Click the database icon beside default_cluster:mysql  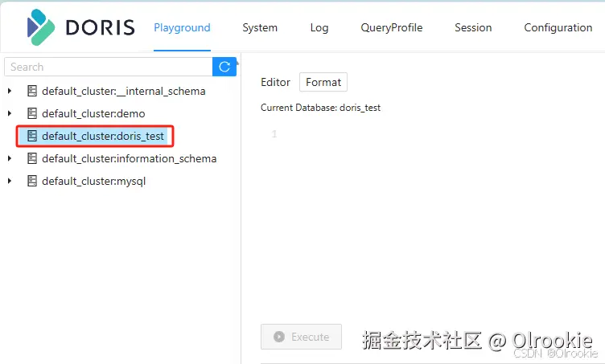point(32,181)
